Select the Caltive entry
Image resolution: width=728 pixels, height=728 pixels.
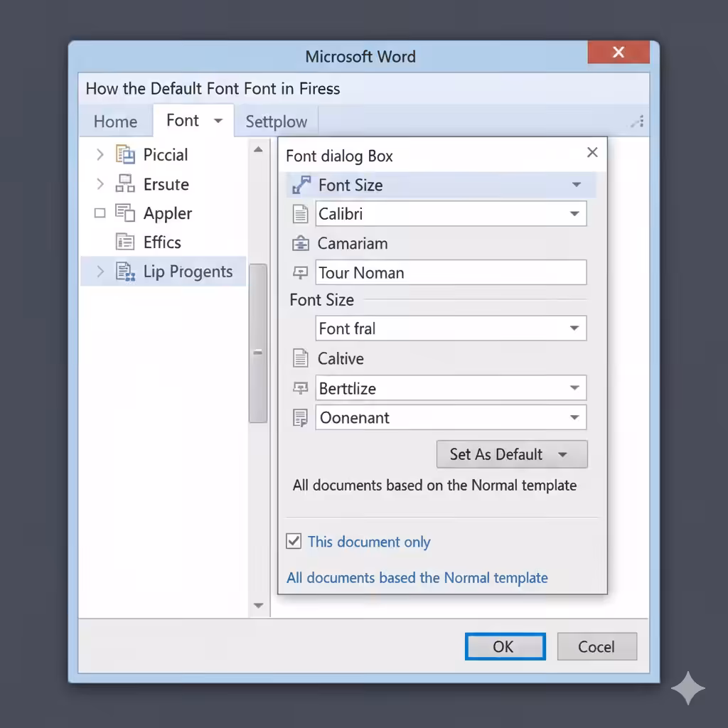341,358
